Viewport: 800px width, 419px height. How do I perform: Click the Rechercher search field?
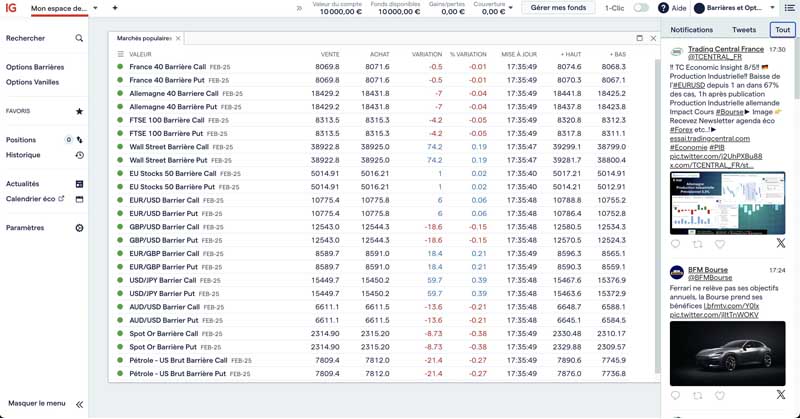(44, 38)
